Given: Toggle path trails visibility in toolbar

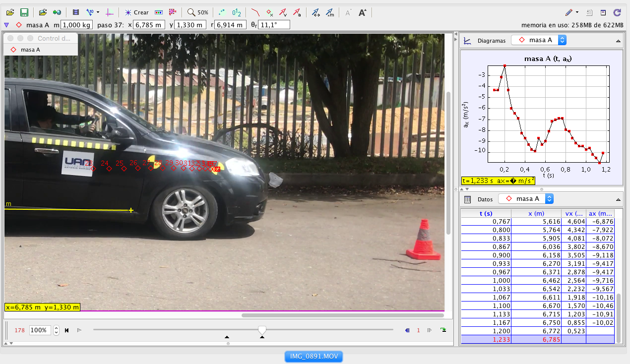Looking at the screenshot, I should tap(255, 12).
